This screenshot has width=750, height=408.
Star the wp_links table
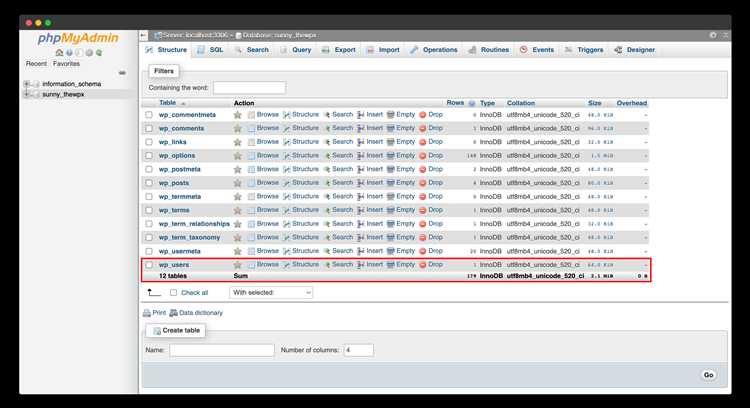tap(237, 142)
